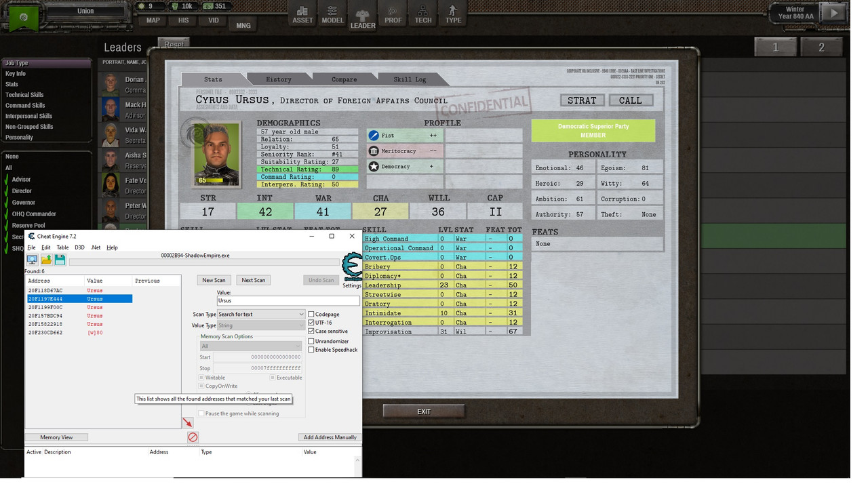
Task: Toggle the Codepage checkbox
Action: click(311, 315)
